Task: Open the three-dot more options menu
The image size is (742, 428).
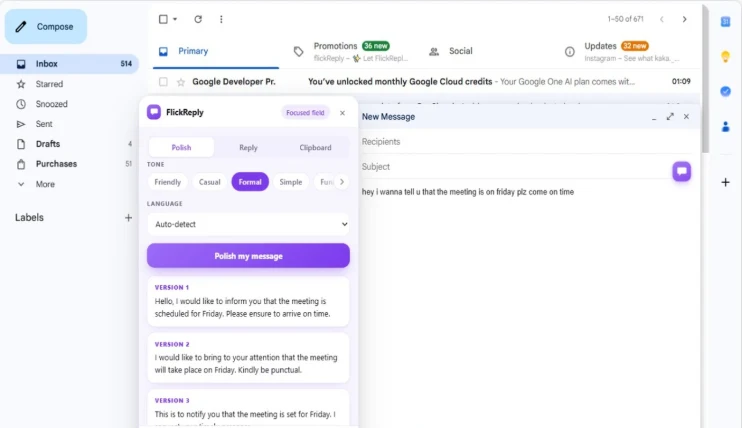Action: pos(221,19)
